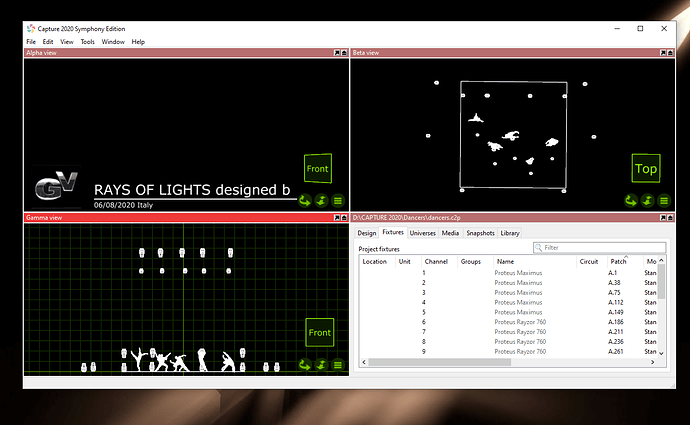Click the Capture app logo in the title bar
690x425 pixels.
pyautogui.click(x=31, y=29)
